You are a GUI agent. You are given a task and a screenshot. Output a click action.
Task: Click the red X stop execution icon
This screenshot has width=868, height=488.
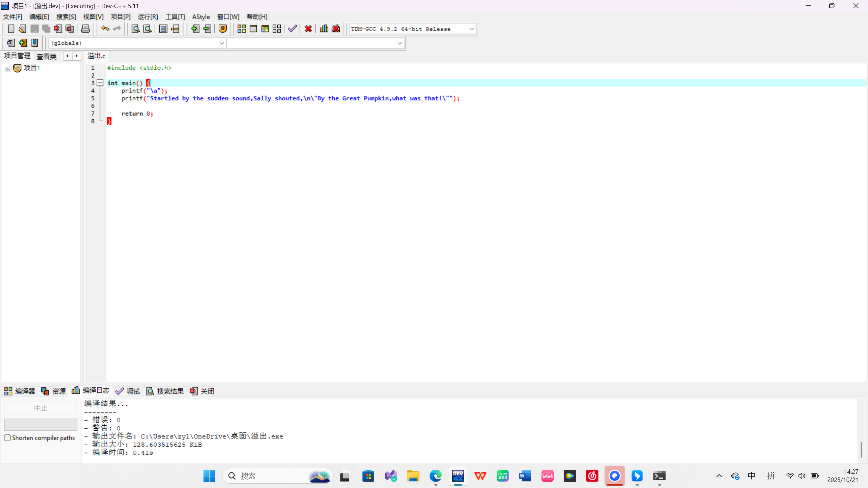click(x=308, y=29)
